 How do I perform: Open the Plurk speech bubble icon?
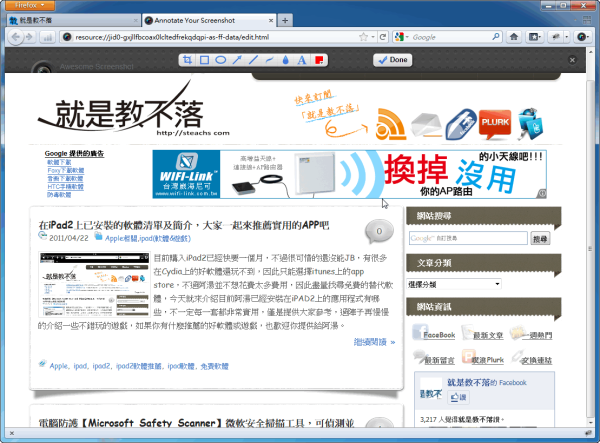coord(495,124)
